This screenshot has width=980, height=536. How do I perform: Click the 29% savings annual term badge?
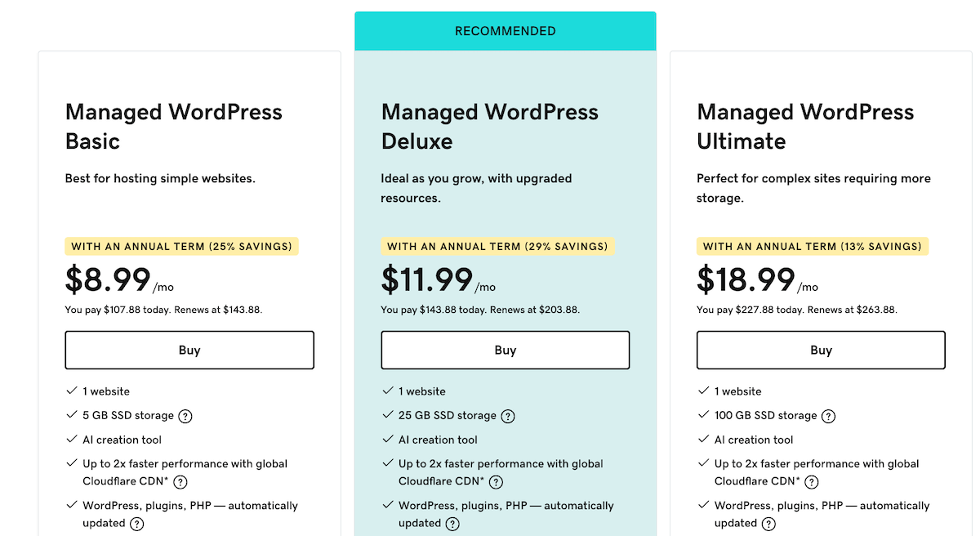[497, 246]
